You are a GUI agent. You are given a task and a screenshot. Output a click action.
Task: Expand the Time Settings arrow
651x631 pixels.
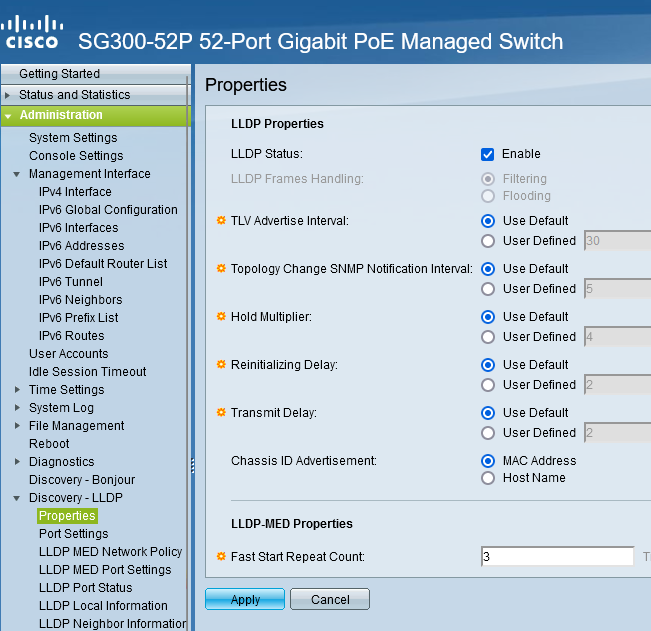point(17,390)
